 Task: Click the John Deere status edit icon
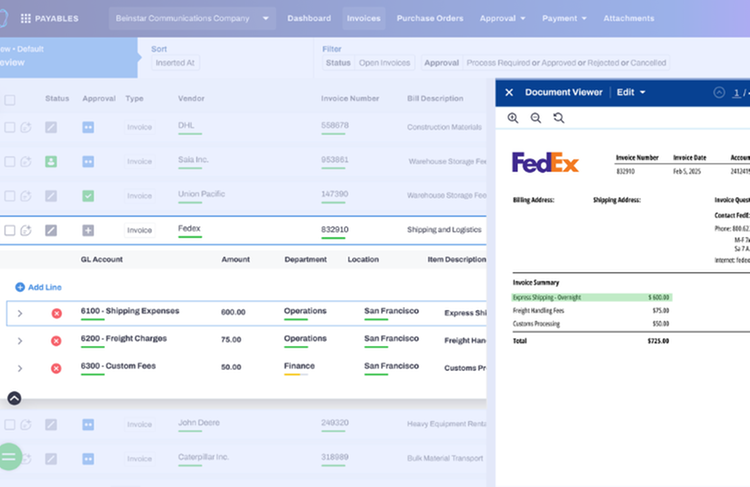(51, 424)
